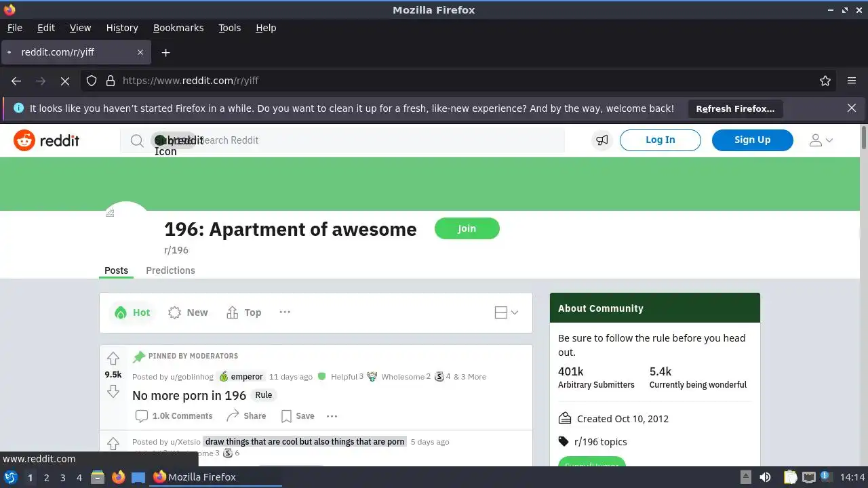
Task: Open the History menu
Action: [122, 28]
